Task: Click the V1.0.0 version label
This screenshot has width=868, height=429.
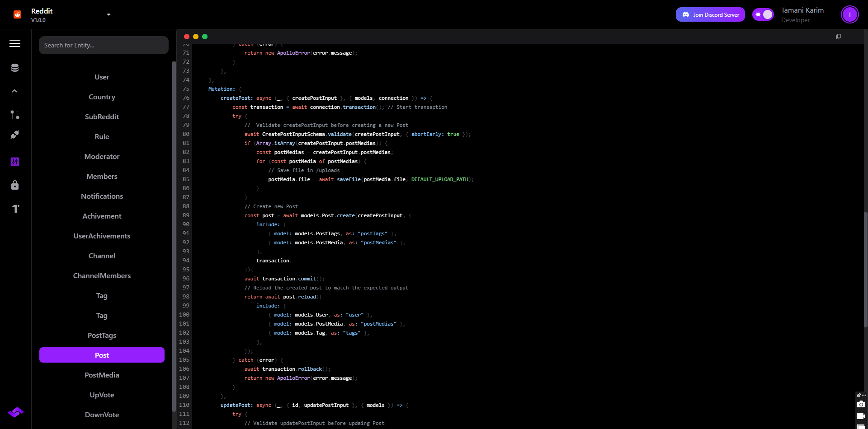Action: point(38,20)
